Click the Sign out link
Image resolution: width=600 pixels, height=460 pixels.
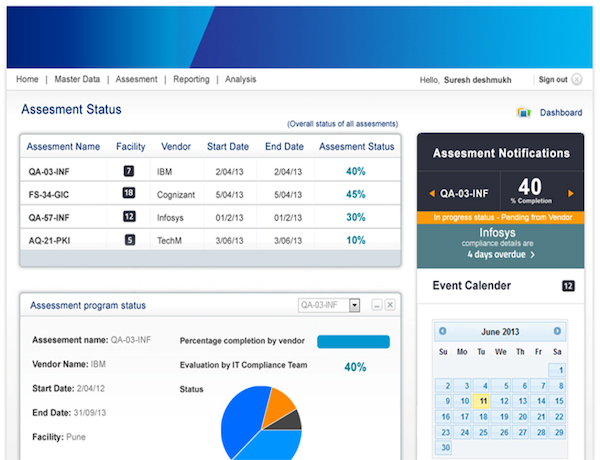coord(552,80)
